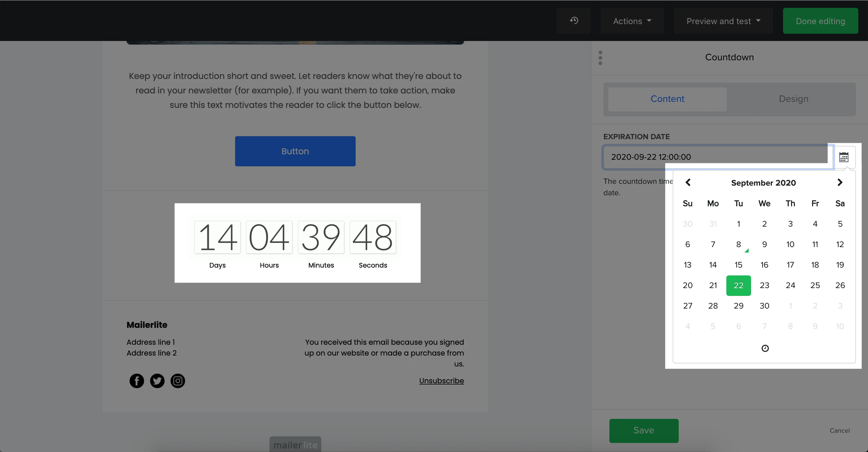The height and width of the screenshot is (452, 868).
Task: Switch to the Design tab
Action: 793,99
